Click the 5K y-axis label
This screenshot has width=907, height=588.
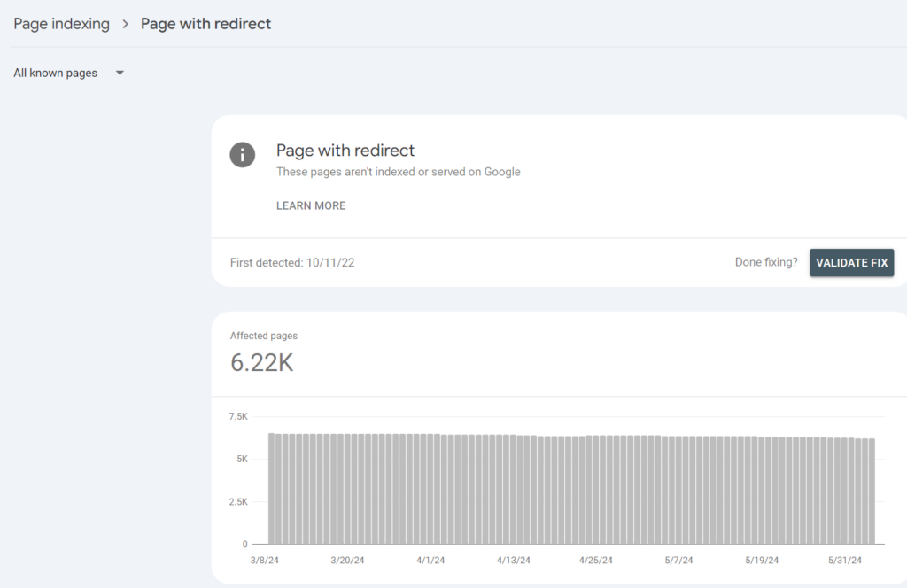[x=242, y=459]
